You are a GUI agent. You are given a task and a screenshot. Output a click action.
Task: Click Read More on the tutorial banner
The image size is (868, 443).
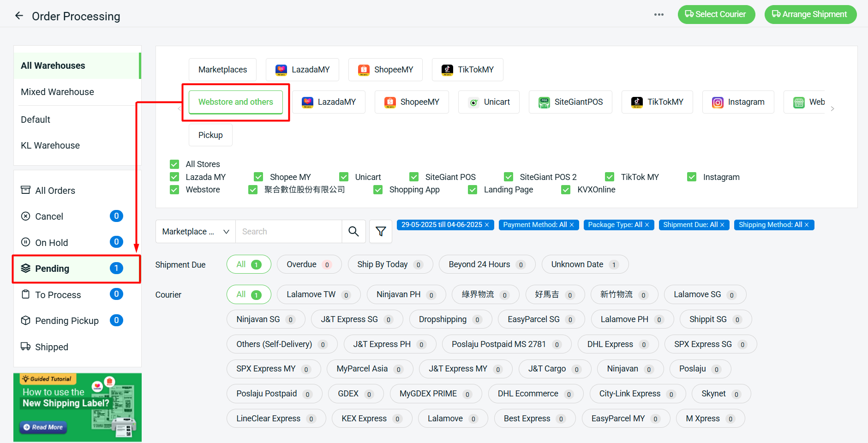(x=43, y=427)
